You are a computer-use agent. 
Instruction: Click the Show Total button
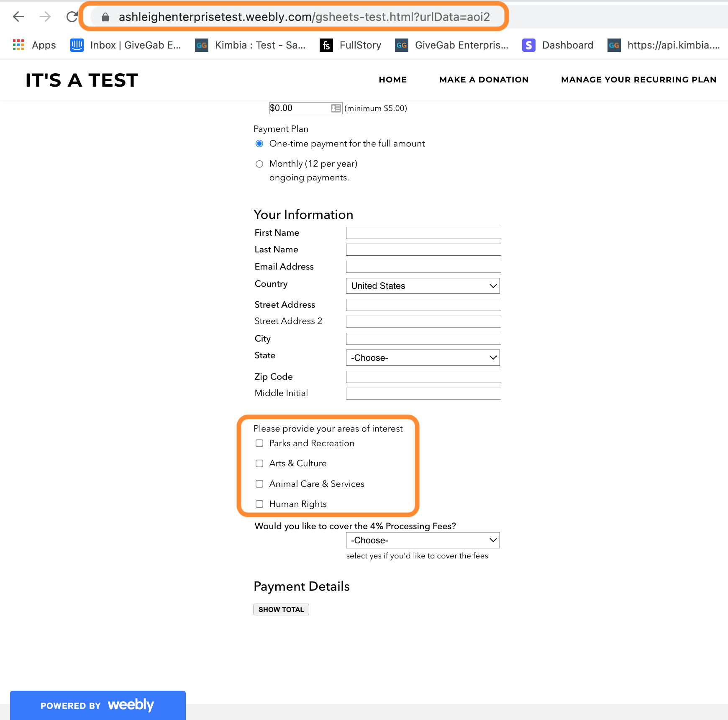[281, 609]
